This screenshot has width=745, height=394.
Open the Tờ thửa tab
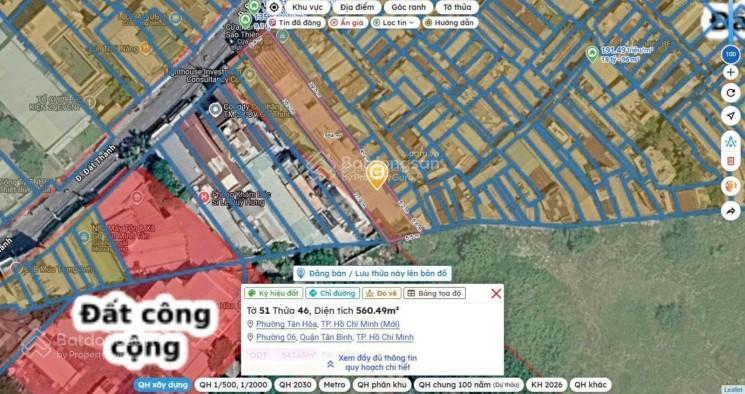point(457,7)
